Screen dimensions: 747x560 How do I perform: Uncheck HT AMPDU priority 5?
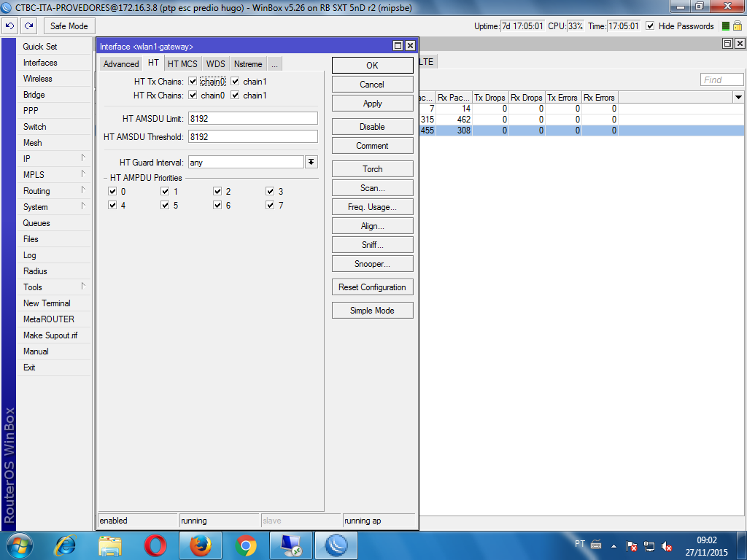click(x=165, y=205)
